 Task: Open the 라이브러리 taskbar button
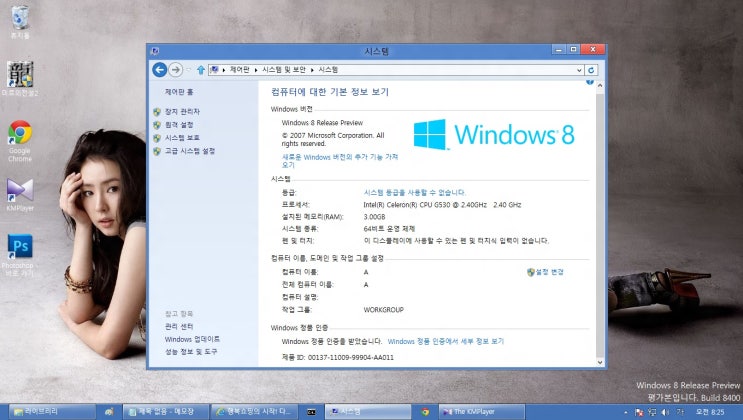point(52,412)
